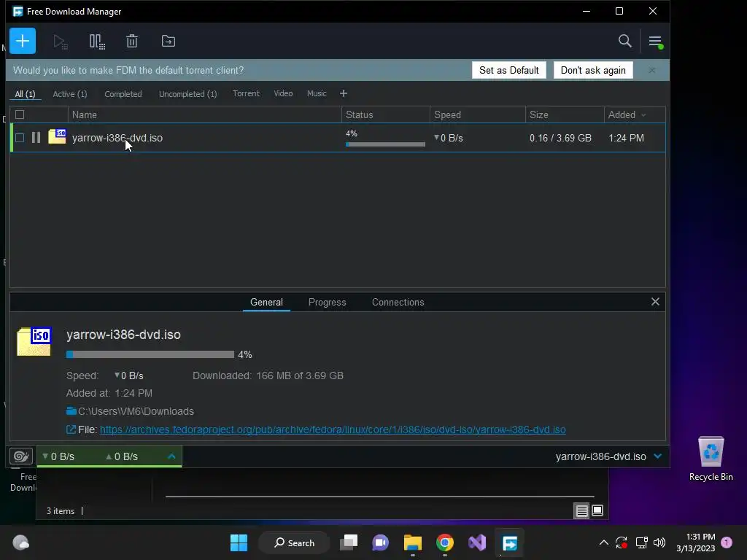
Task: Delete selected download with trash icon
Action: (132, 42)
